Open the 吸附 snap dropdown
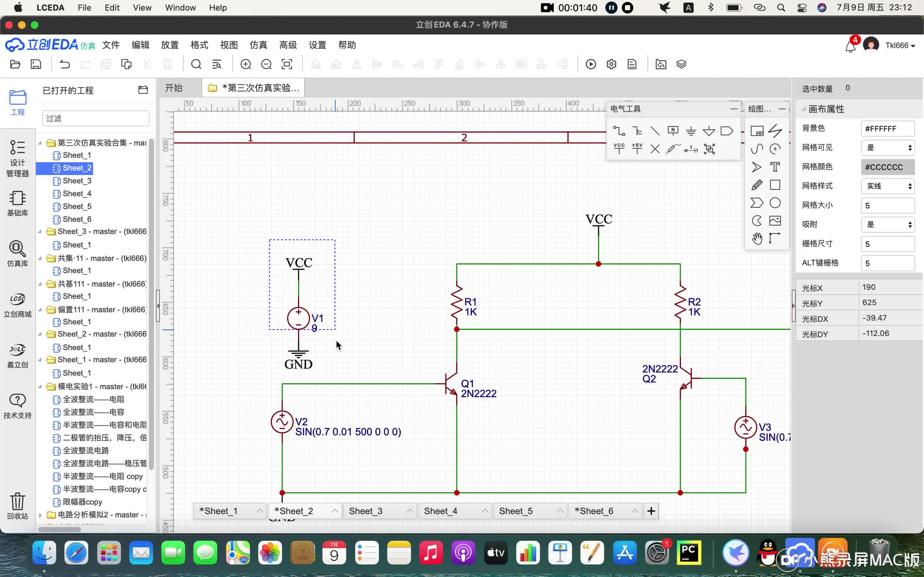The height and width of the screenshot is (577, 924). [x=887, y=224]
